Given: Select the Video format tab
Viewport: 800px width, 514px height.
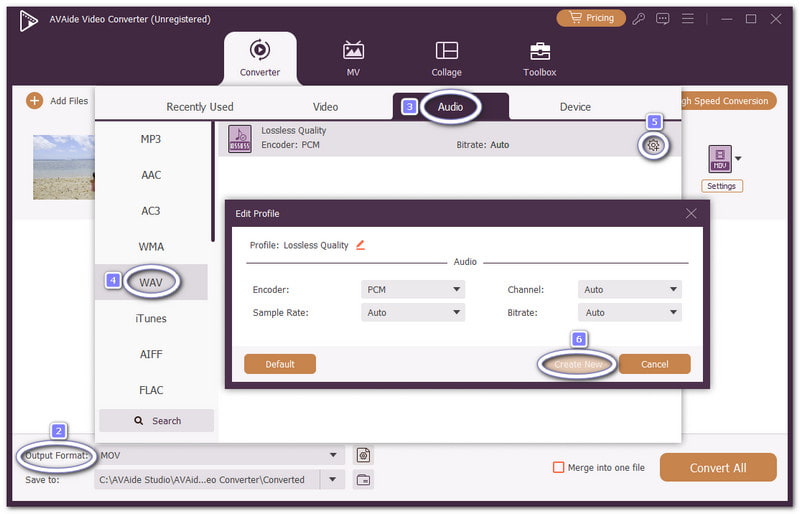Looking at the screenshot, I should [x=325, y=107].
